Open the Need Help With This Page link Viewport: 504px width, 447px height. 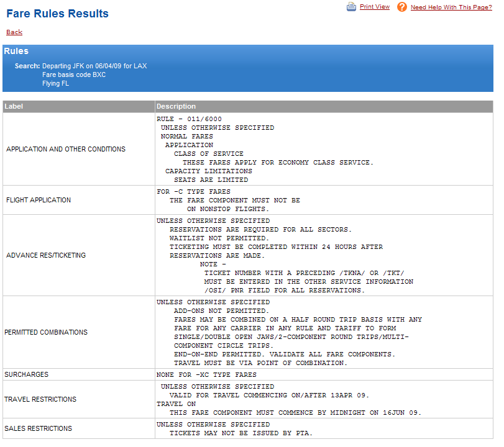[451, 7]
